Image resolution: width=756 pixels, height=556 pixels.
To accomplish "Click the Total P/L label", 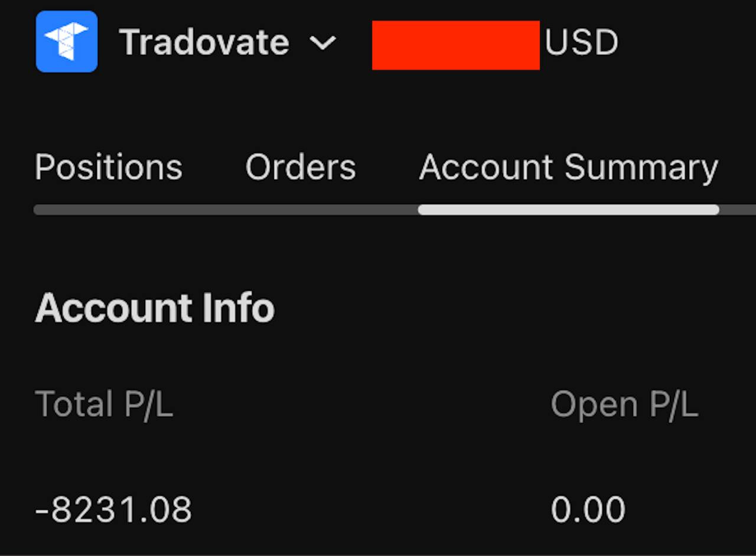I will pos(104,405).
